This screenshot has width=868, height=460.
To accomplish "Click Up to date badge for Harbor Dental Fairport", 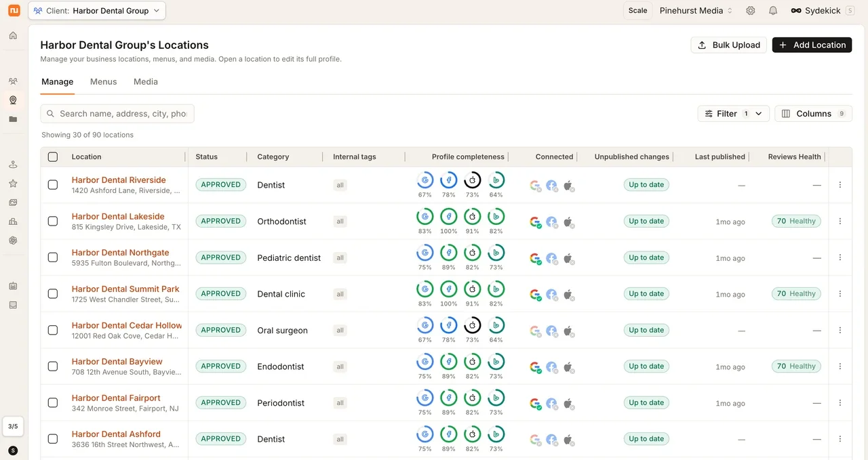I will 646,402.
